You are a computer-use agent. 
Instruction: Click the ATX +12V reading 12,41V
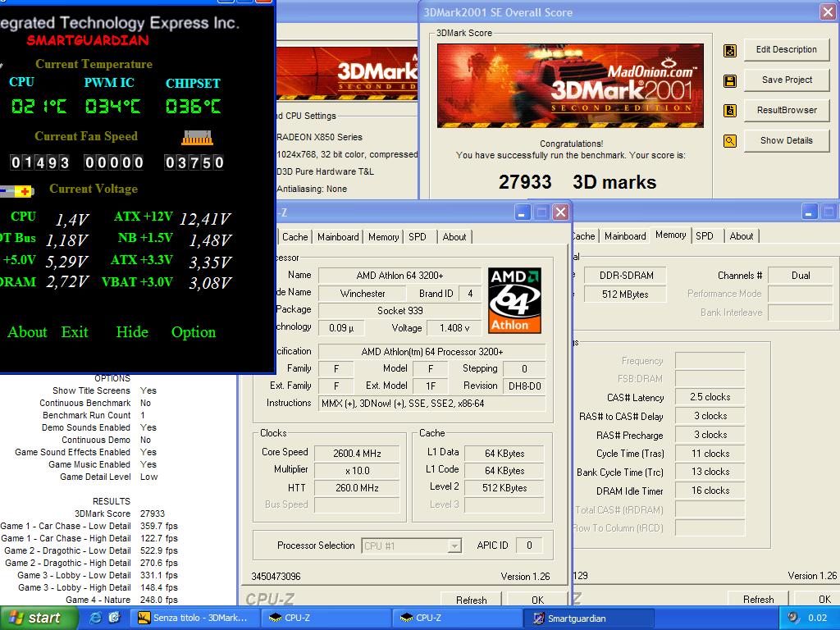click(204, 218)
